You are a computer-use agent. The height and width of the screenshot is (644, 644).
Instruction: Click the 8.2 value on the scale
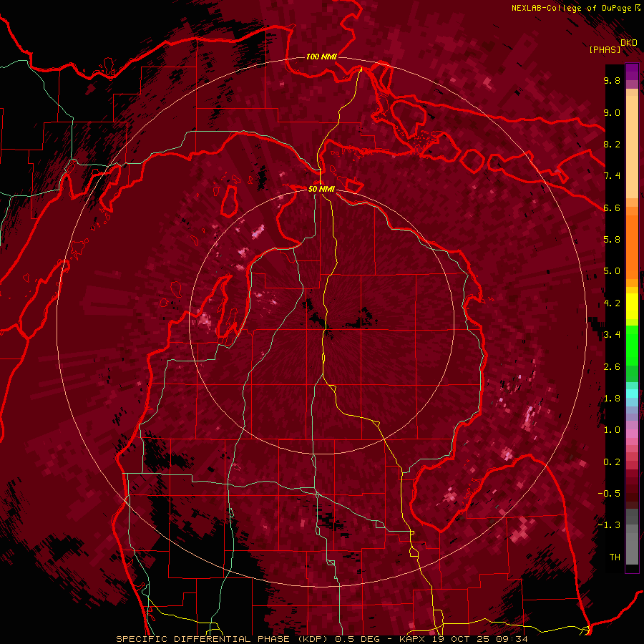[x=612, y=144]
